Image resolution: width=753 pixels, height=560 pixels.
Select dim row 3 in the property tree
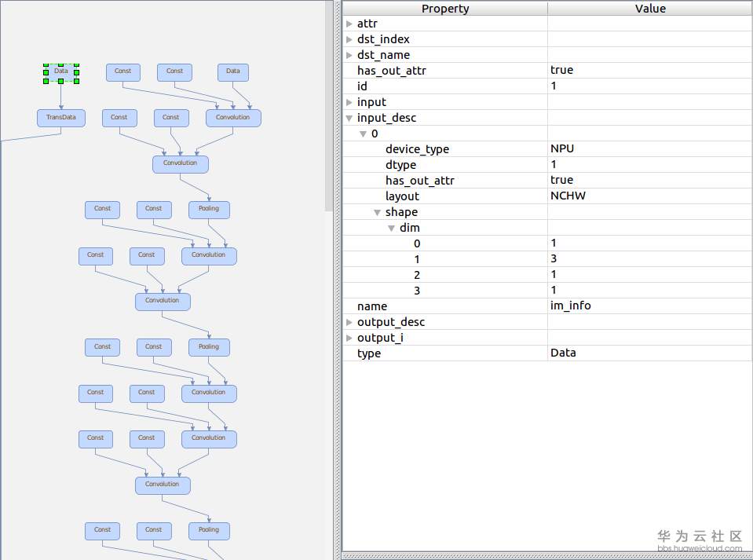pos(547,290)
